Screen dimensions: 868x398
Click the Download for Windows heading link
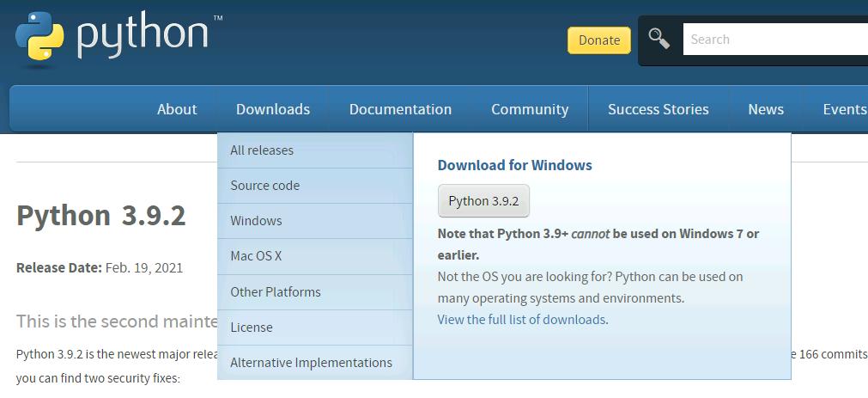click(515, 165)
